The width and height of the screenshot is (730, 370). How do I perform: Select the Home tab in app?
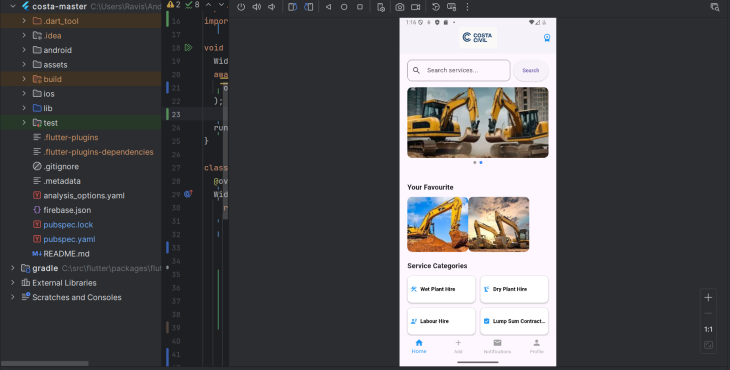point(419,346)
